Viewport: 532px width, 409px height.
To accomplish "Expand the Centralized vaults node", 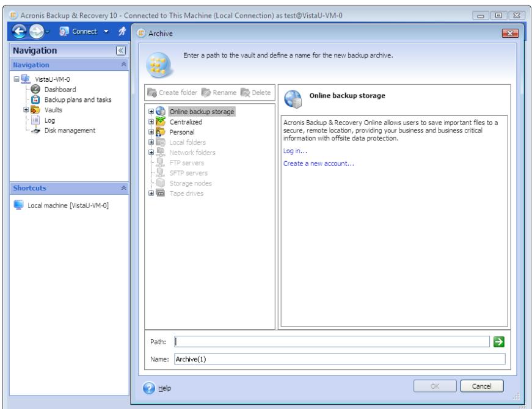I will coord(151,121).
